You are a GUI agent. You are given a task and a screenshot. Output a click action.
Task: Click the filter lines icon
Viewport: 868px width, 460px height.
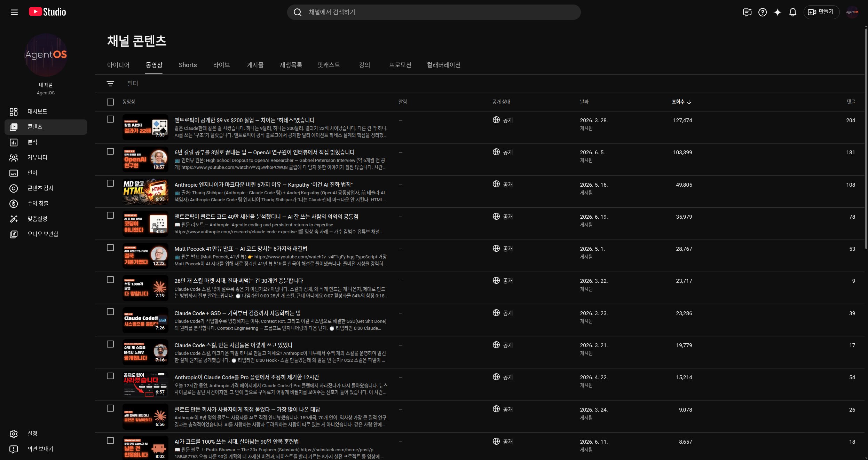[110, 84]
